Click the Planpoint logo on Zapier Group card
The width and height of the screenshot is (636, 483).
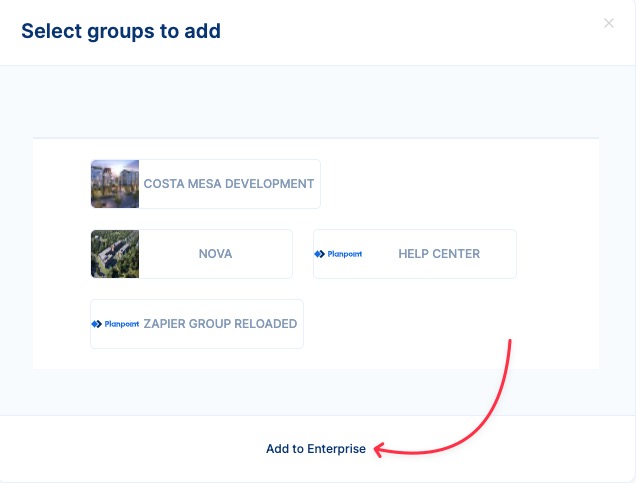115,324
